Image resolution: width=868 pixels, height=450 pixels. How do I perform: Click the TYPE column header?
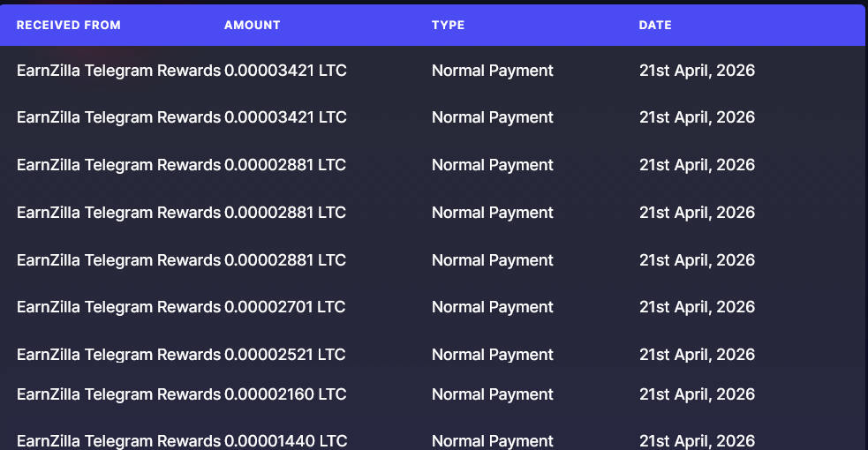click(x=448, y=25)
